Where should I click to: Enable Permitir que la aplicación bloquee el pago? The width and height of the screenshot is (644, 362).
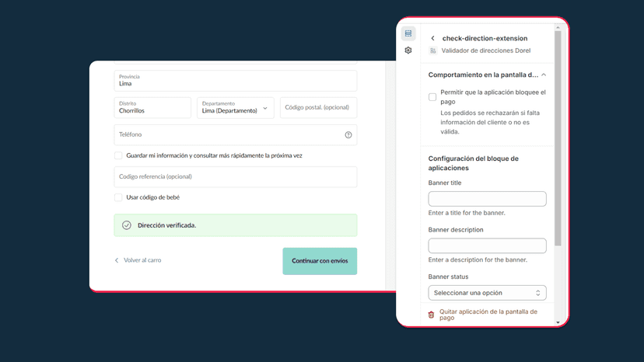(x=432, y=97)
